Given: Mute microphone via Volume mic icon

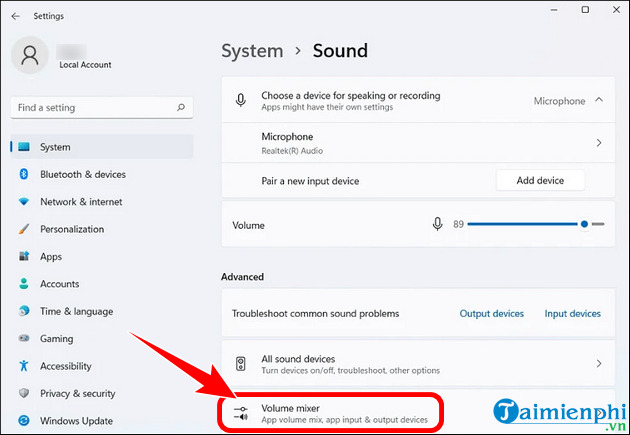Looking at the screenshot, I should (x=438, y=224).
